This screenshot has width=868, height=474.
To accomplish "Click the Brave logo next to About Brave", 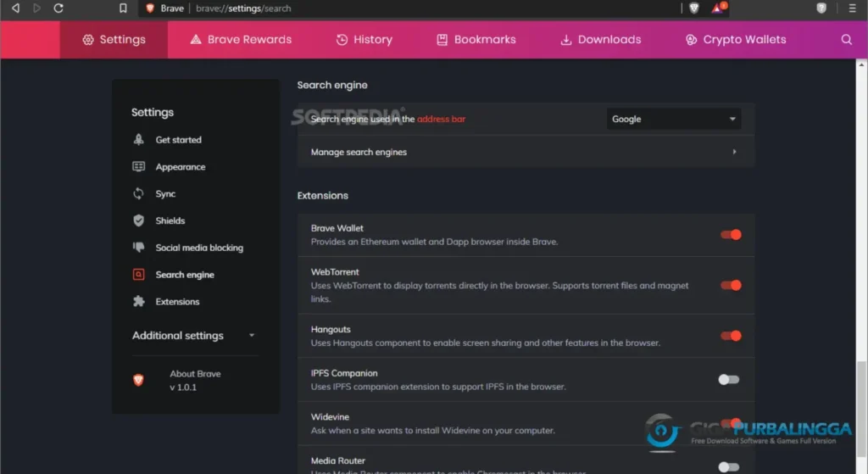I will [138, 380].
